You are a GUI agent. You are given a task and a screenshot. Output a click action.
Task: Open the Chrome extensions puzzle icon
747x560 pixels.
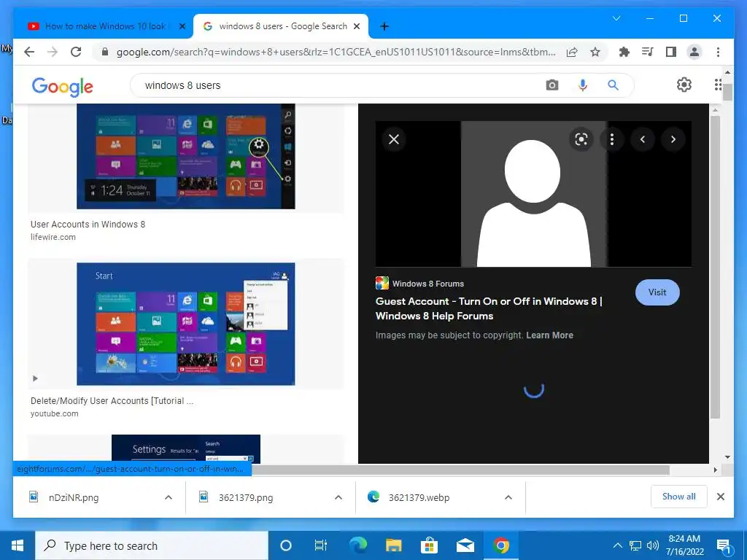coord(624,52)
